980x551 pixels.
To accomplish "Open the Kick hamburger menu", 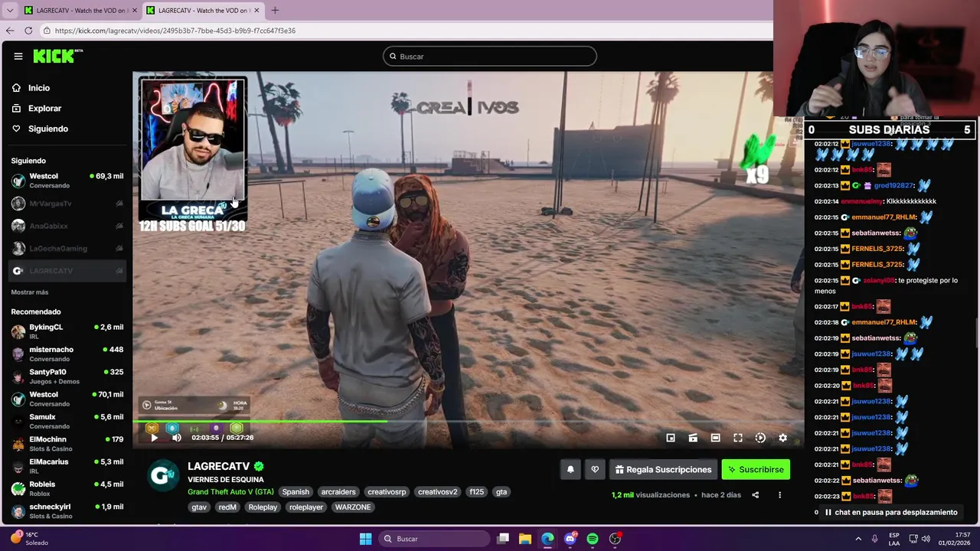I will pyautogui.click(x=18, y=56).
